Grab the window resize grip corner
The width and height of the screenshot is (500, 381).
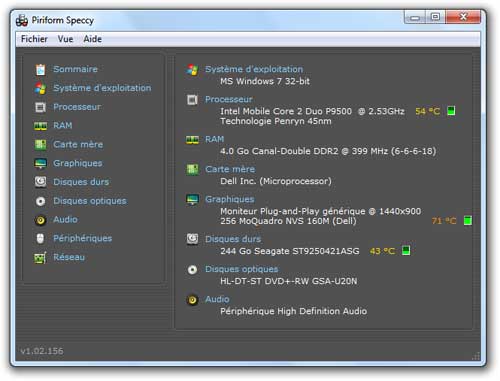(x=476, y=356)
